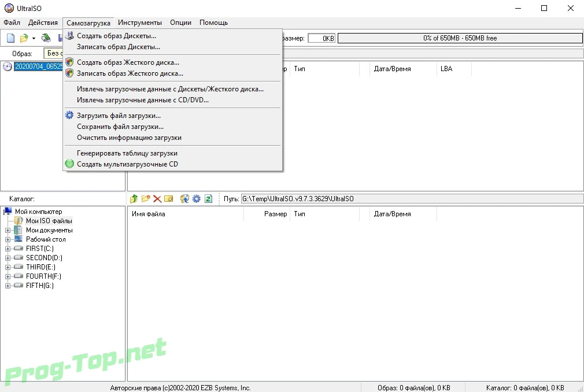This screenshot has width=584, height=392.
Task: Choose Очистить информацию загрузки
Action: 172,138
